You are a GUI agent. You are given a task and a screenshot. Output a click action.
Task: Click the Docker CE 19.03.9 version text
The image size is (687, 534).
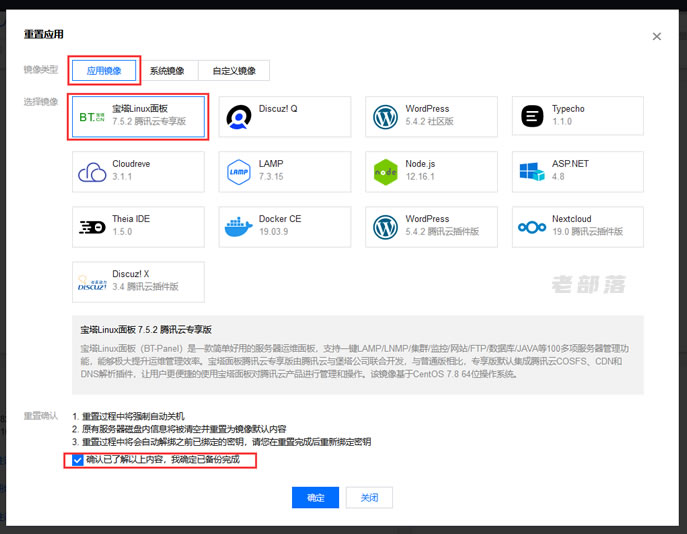[x=273, y=232]
